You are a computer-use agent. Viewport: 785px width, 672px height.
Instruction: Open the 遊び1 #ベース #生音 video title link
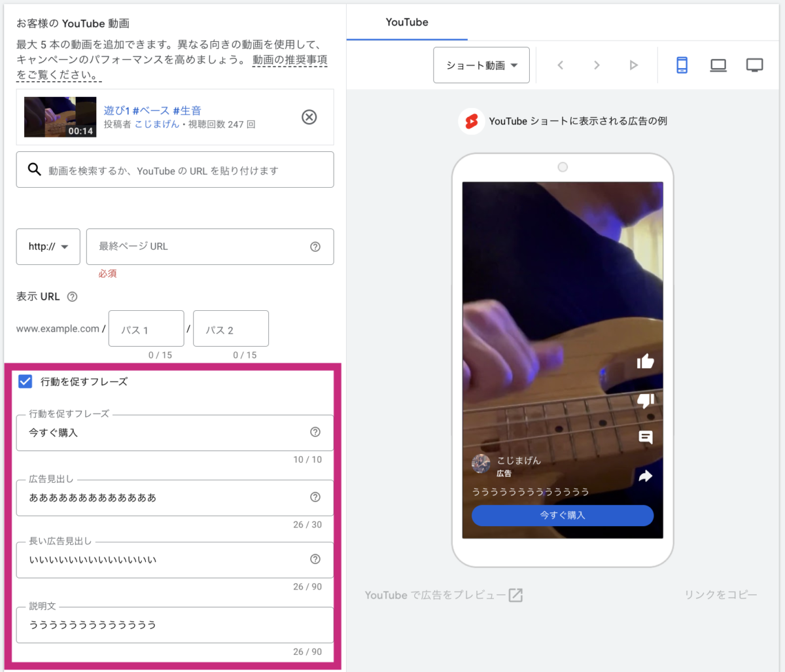(152, 111)
